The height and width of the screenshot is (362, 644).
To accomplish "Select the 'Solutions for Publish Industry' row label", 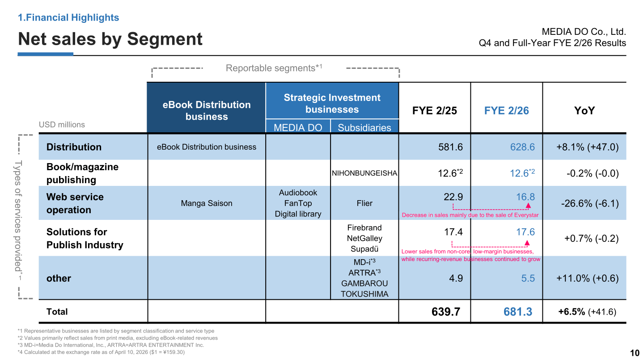I will [x=85, y=238].
